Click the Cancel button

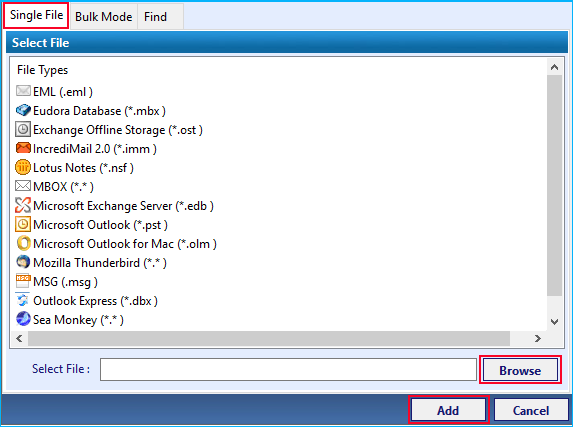tap(531, 410)
